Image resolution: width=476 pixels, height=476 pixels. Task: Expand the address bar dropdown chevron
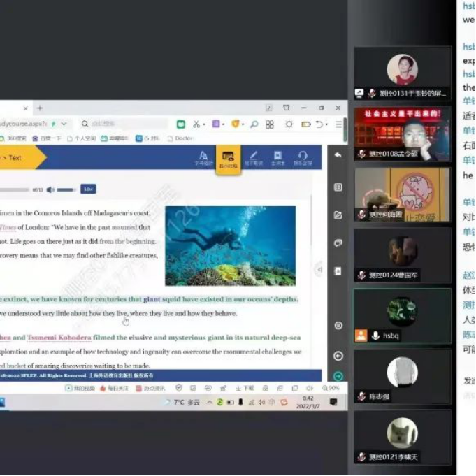coord(64,124)
